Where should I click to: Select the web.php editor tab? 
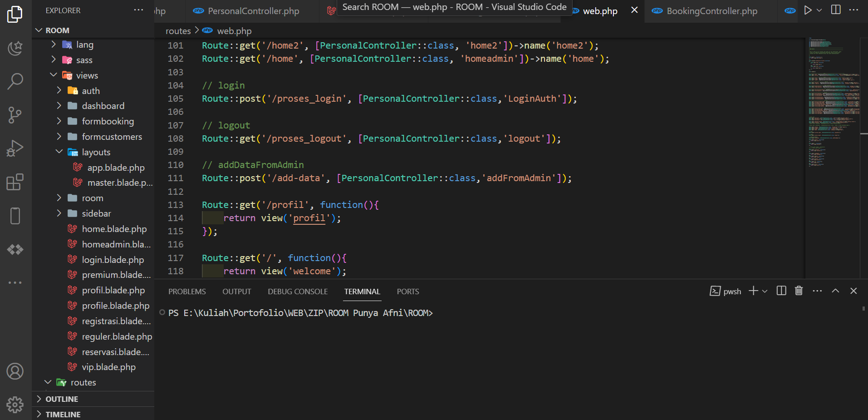click(600, 11)
